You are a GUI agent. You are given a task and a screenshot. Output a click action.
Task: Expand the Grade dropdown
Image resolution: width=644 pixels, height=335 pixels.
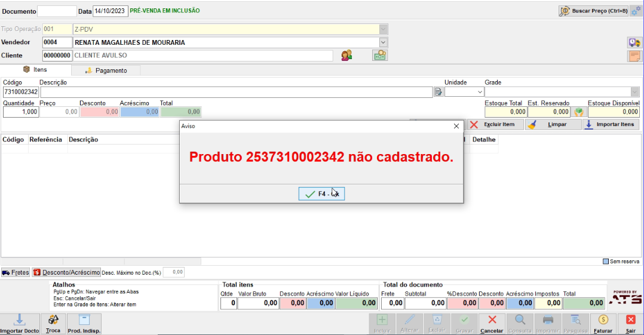[x=634, y=92]
